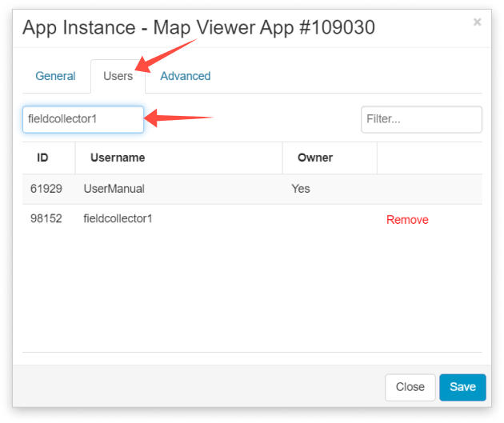Click the Close button

click(x=410, y=387)
